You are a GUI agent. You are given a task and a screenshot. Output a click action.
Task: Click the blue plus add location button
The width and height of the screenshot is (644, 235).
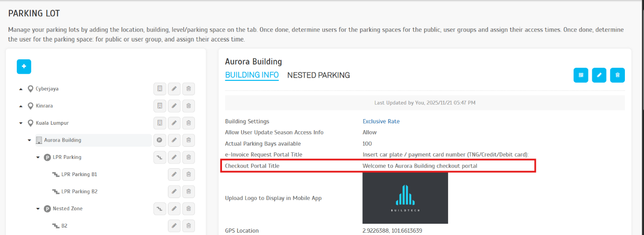pos(24,67)
